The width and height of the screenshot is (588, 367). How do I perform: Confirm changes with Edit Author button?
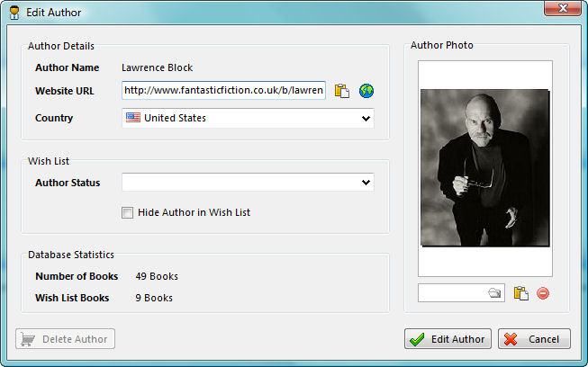[x=448, y=339]
